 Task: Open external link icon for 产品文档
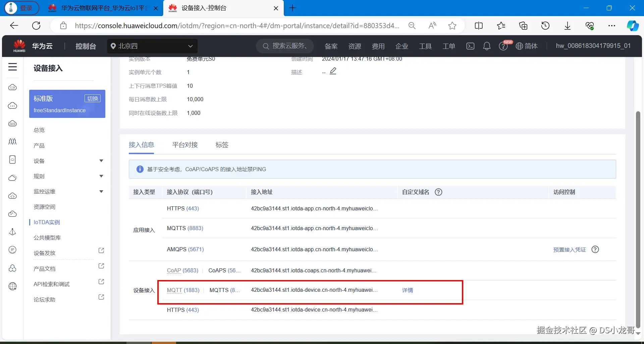tap(101, 266)
